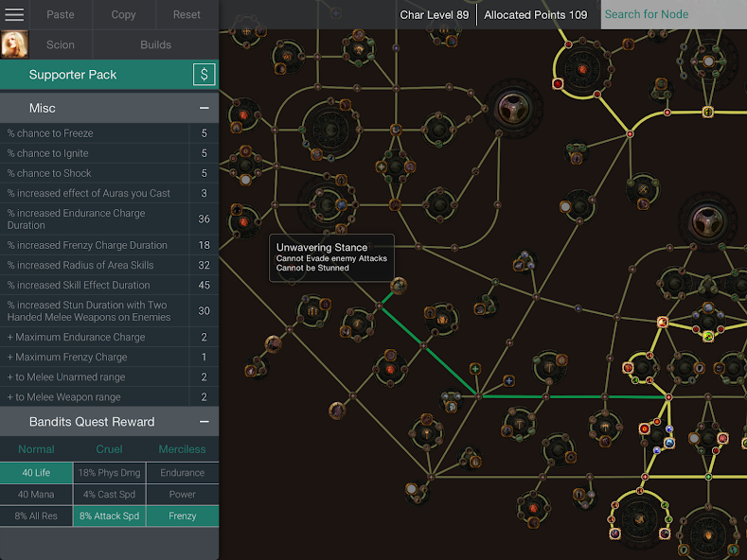Click the green plus node on tree
Screen dimensions: 747x560
[476, 369]
